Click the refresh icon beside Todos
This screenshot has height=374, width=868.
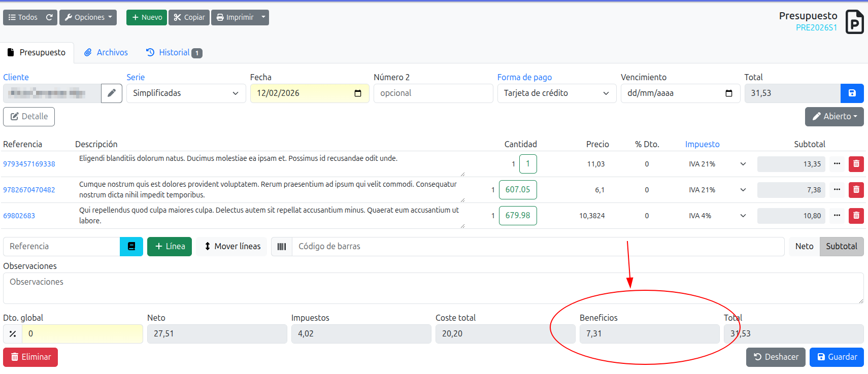click(x=49, y=17)
